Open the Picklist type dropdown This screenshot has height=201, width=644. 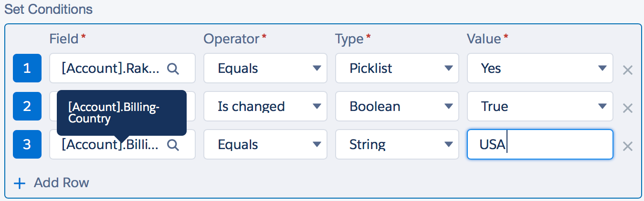point(397,68)
